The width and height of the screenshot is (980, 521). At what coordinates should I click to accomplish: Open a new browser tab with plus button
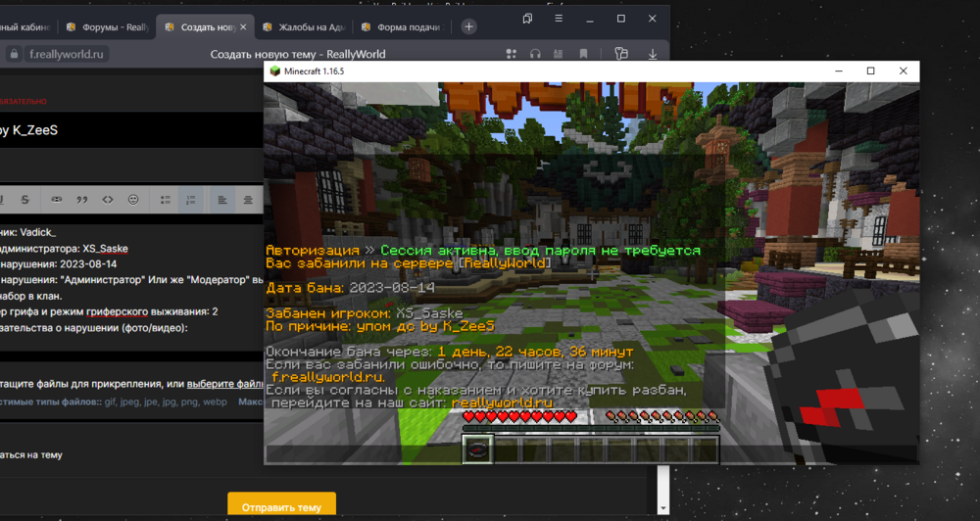pyautogui.click(x=468, y=26)
